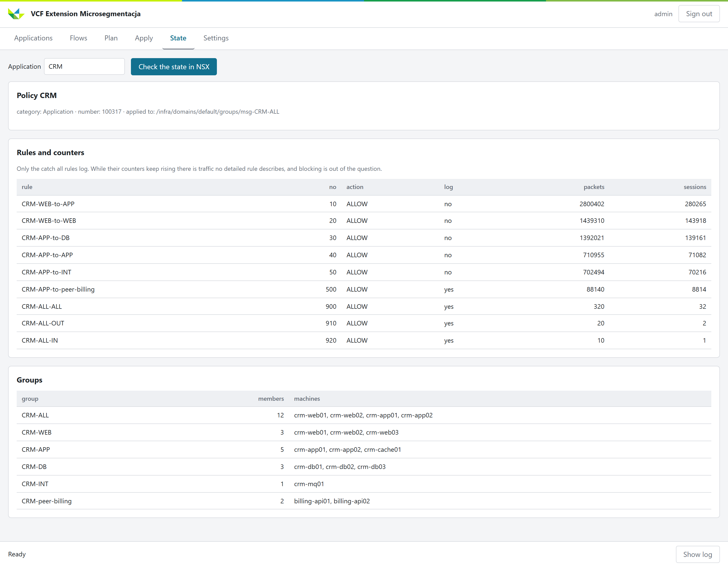Click sessions value 143918
The width and height of the screenshot is (728, 567).
click(695, 221)
